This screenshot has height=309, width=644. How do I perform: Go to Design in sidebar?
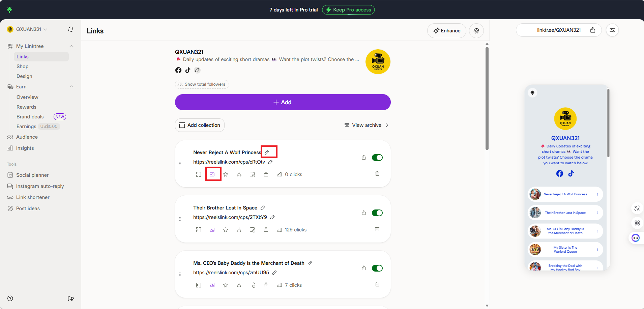[24, 76]
